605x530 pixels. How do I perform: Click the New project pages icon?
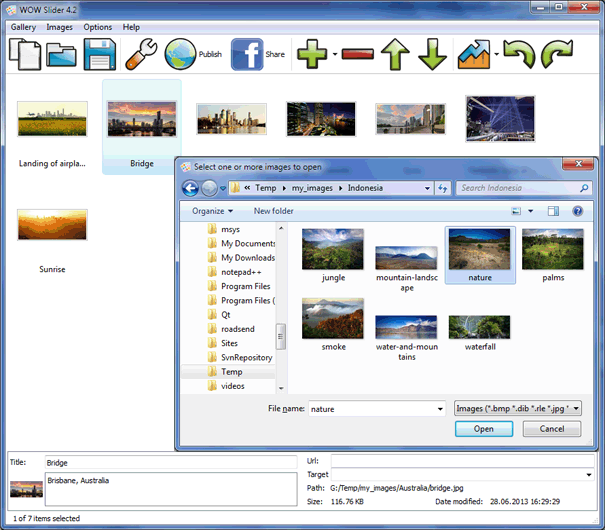[25, 54]
